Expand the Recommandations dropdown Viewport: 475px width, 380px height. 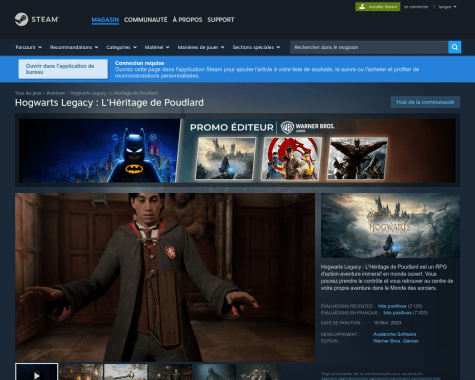[74, 47]
